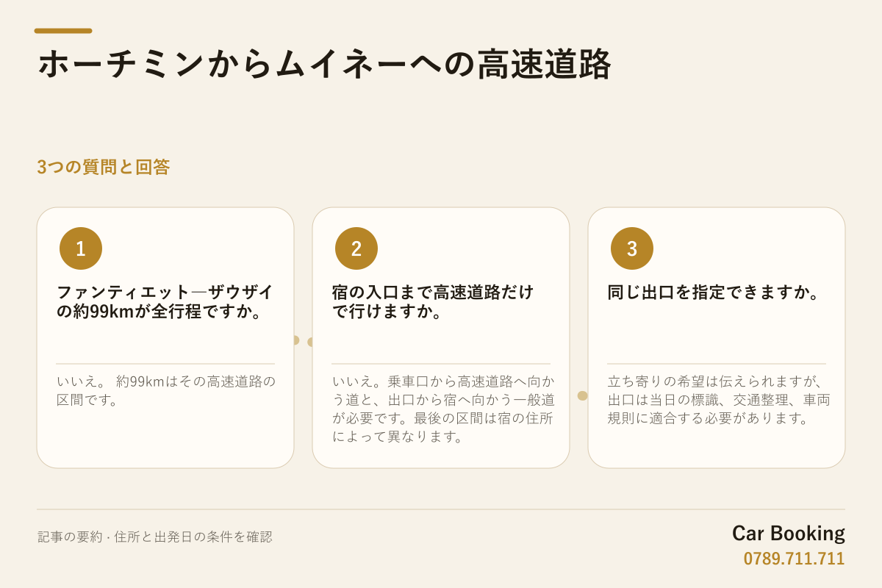Click question 宿の入口まで高速道路だけで行けますか
Image resolution: width=882 pixels, height=588 pixels.
pyautogui.click(x=434, y=302)
